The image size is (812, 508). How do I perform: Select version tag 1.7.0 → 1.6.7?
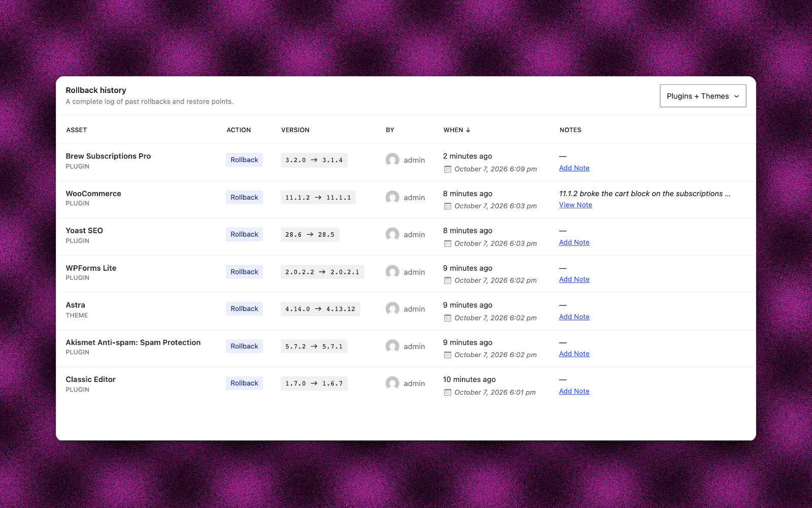tap(314, 384)
